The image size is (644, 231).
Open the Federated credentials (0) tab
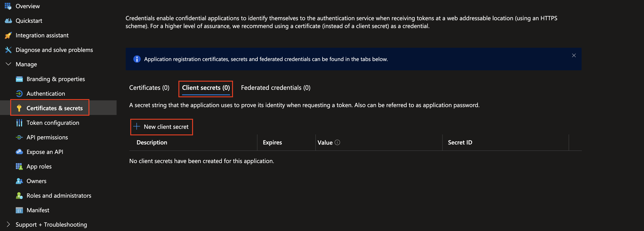(275, 88)
